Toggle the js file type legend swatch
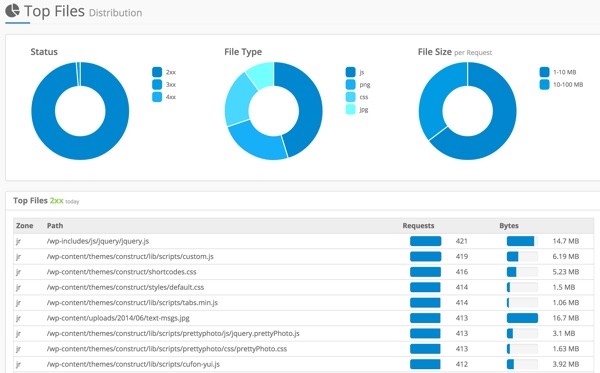 tap(351, 72)
